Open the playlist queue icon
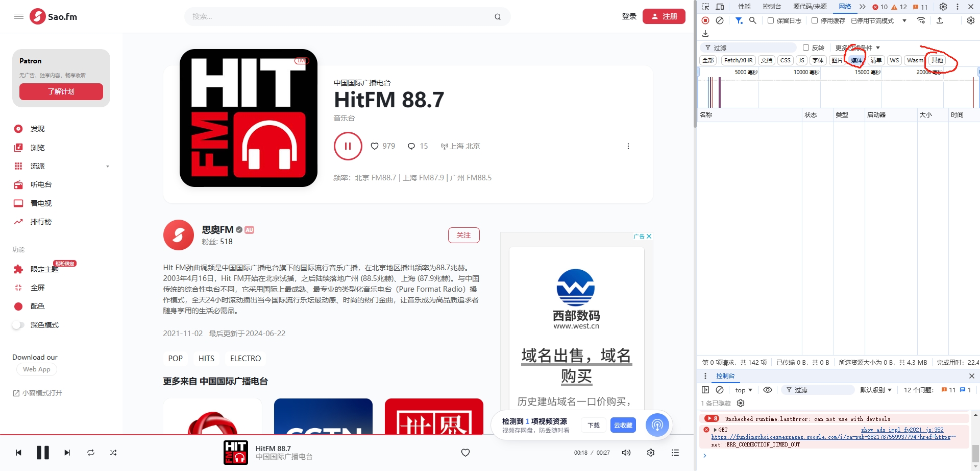This screenshot has height=471, width=980. [x=675, y=453]
